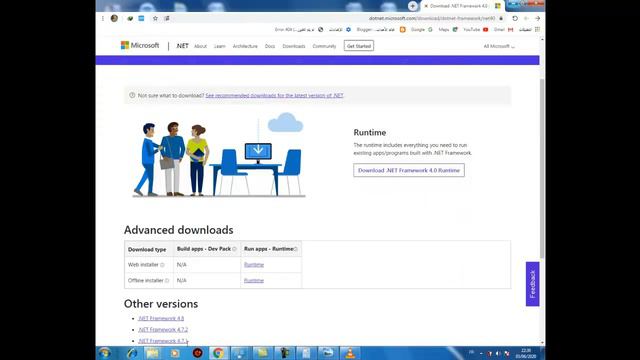
Task: Click the page vertical scrollbar thumb
Action: [x=542, y=168]
